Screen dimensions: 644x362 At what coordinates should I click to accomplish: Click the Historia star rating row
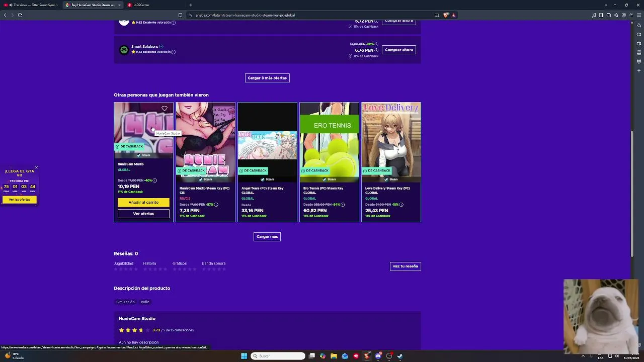tap(155, 269)
